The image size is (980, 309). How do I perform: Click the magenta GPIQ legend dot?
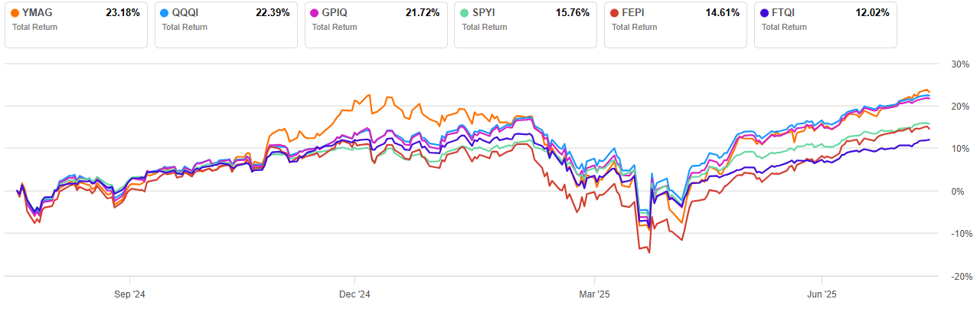pos(316,14)
